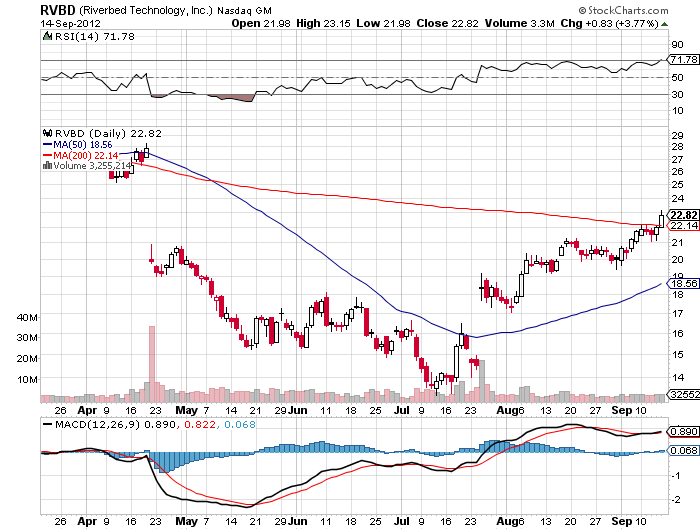The width and height of the screenshot is (700, 530).
Task: Click the volume bars icon in legend
Action: click(47, 166)
